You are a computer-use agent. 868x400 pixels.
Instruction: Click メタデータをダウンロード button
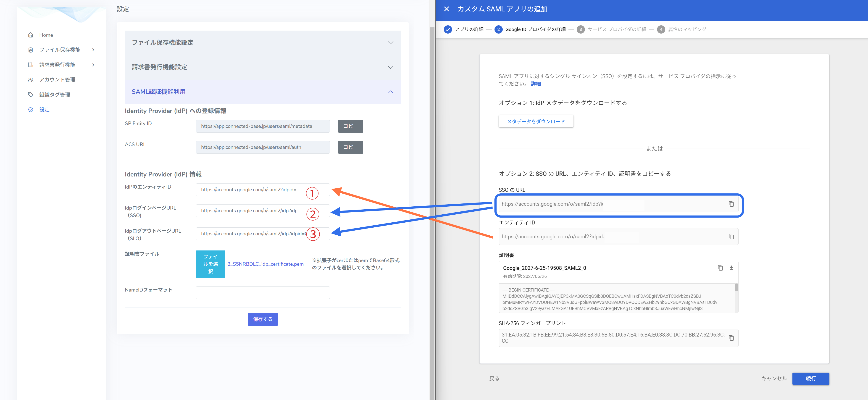pyautogui.click(x=536, y=121)
